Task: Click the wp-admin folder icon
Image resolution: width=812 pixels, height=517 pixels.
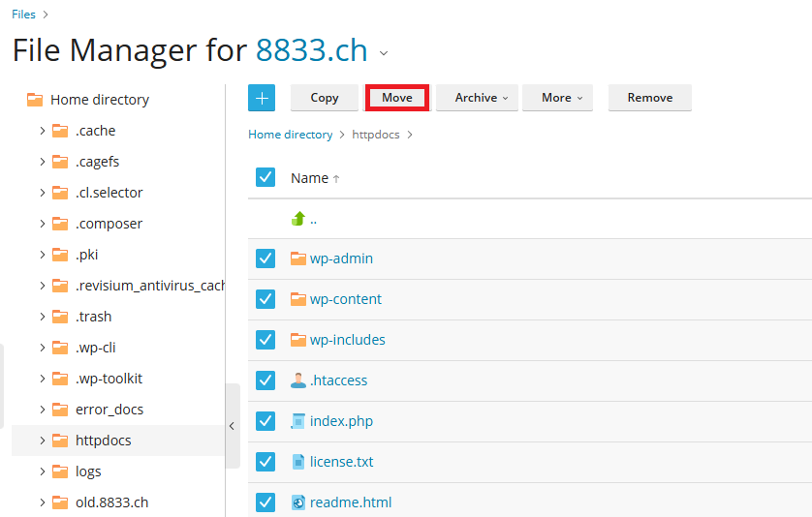Action: click(298, 258)
